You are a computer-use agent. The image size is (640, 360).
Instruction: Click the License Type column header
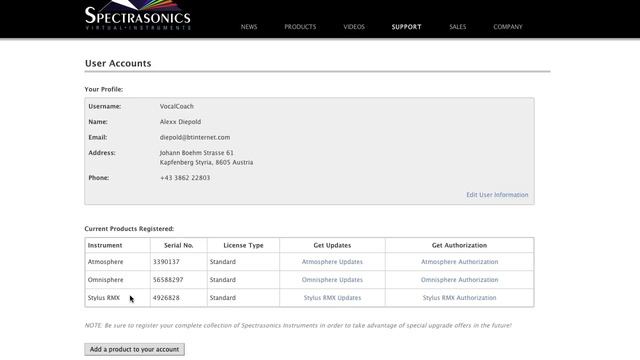point(243,245)
